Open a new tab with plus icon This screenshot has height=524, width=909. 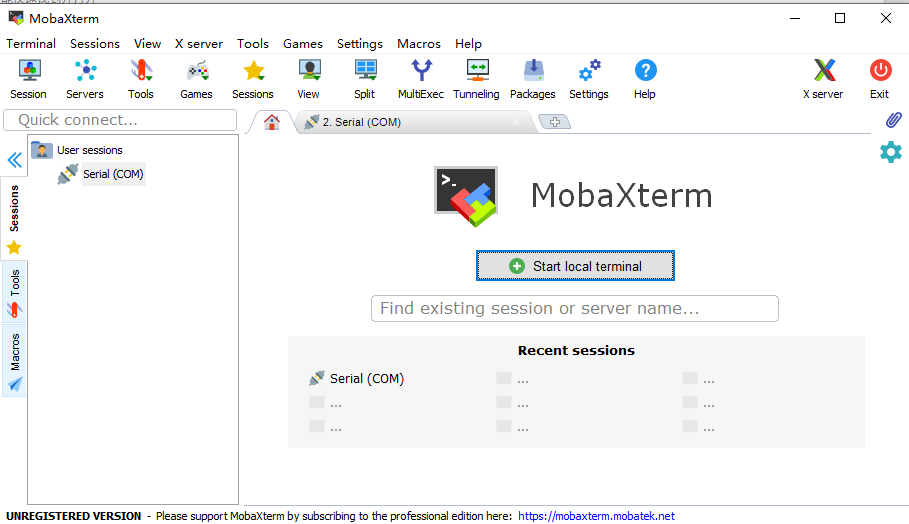[x=555, y=122]
